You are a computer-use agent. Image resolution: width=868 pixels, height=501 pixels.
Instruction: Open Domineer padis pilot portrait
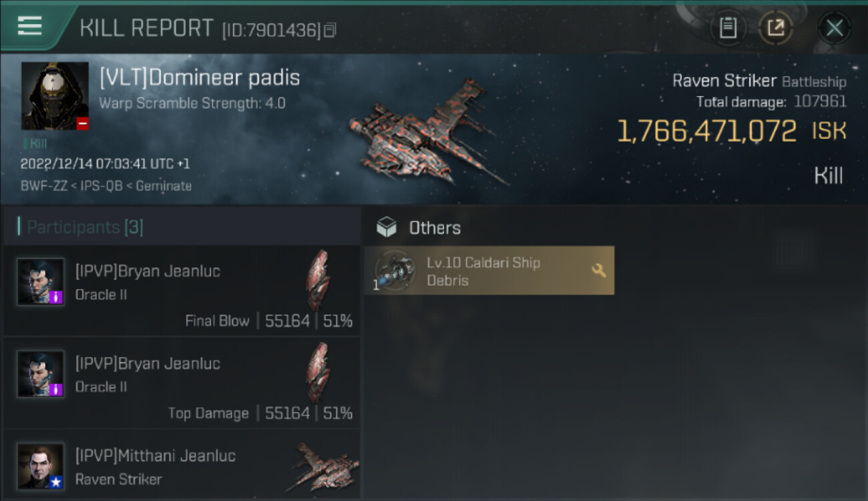55,96
